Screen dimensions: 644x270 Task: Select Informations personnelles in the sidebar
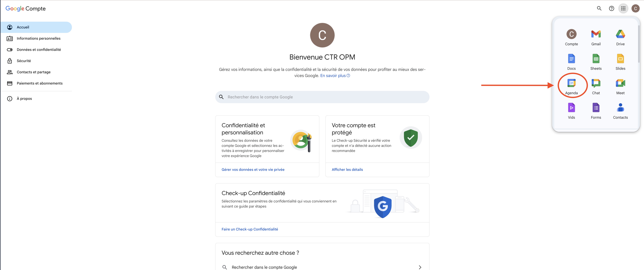point(39,38)
